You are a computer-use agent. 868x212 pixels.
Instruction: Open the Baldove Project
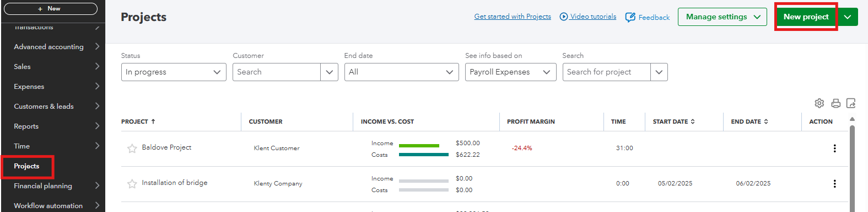coord(166,147)
